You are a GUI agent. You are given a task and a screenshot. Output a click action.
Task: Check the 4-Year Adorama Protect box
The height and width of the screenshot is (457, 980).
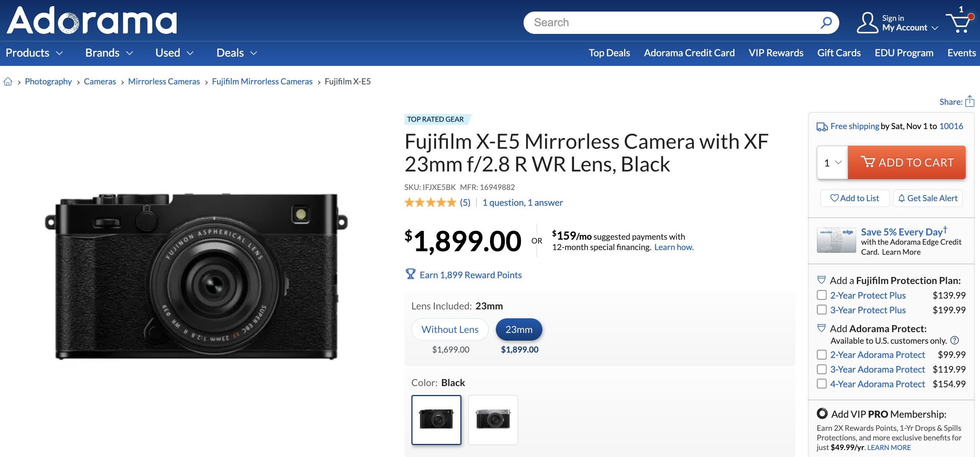pos(821,384)
